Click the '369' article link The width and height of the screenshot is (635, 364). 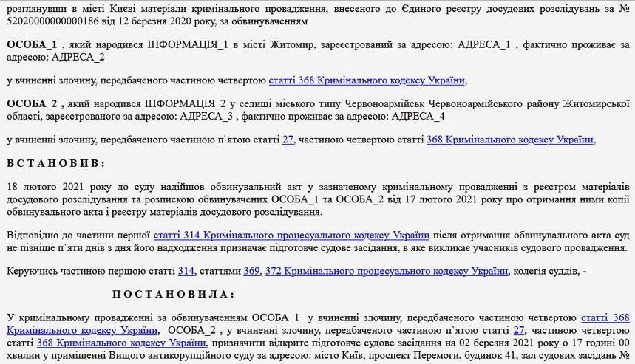(251, 271)
